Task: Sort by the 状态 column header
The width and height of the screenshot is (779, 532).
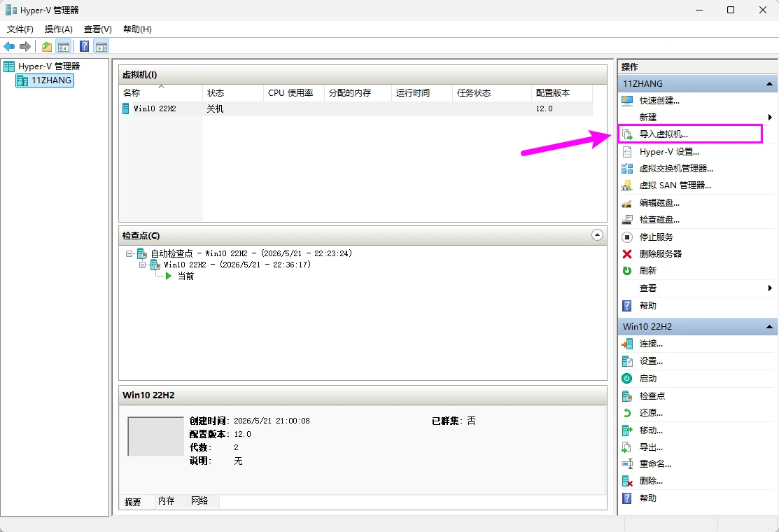Action: coord(233,93)
